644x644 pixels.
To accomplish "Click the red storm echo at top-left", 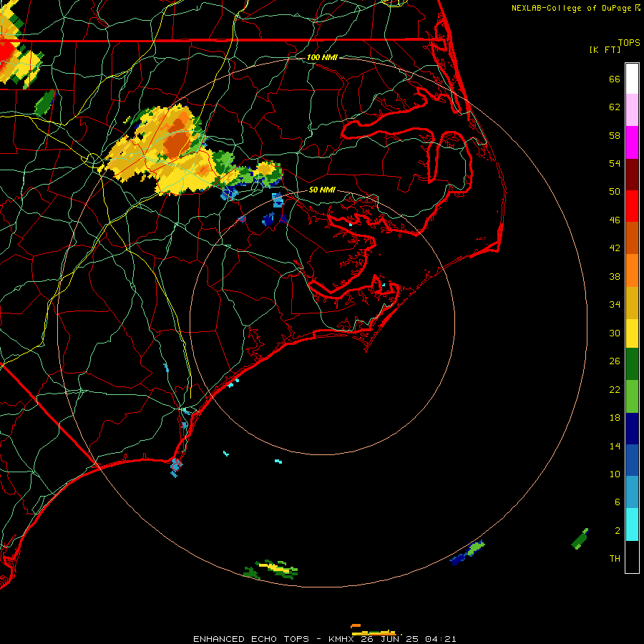I will 6,54.
